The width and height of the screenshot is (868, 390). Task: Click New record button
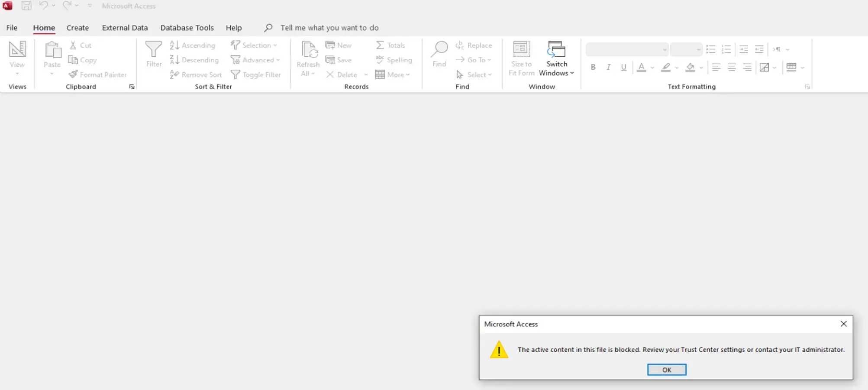339,45
